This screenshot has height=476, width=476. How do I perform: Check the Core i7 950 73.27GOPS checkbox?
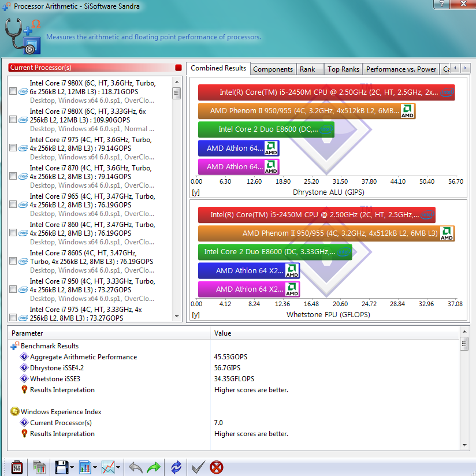coord(13,289)
